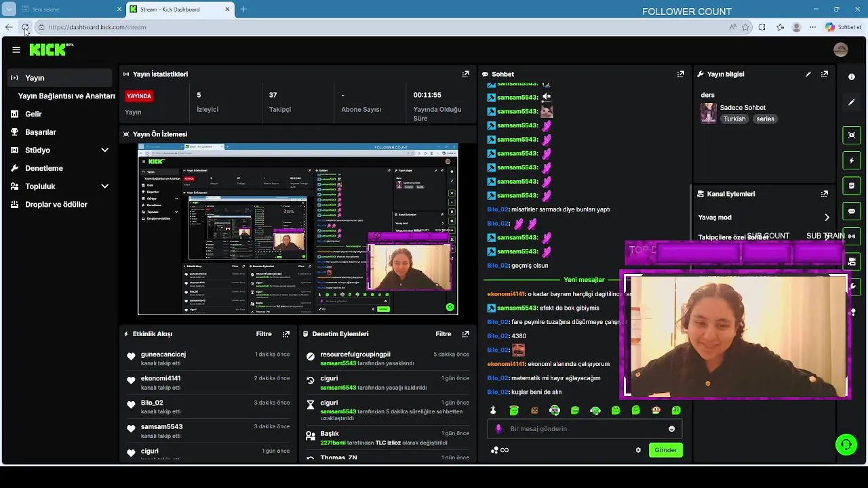The image size is (868, 488).
Task: Edit stream info with pencil in Yayın bilgisi
Action: point(808,74)
